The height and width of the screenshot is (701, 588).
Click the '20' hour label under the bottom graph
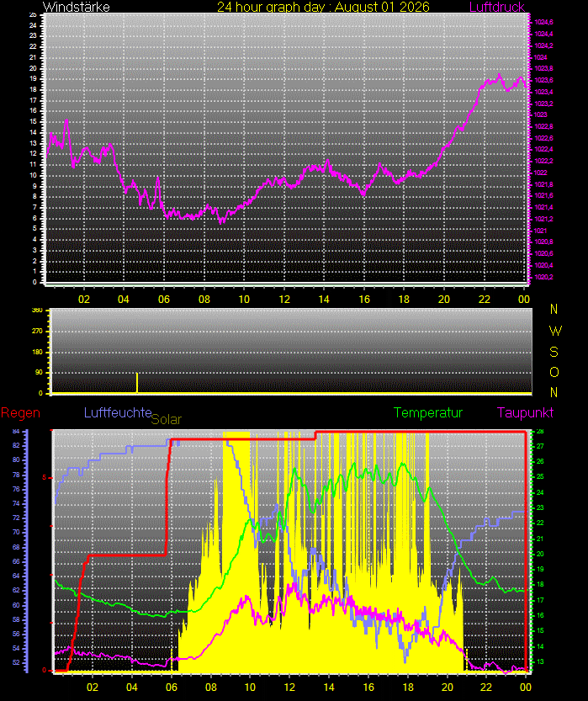pyautogui.click(x=448, y=688)
